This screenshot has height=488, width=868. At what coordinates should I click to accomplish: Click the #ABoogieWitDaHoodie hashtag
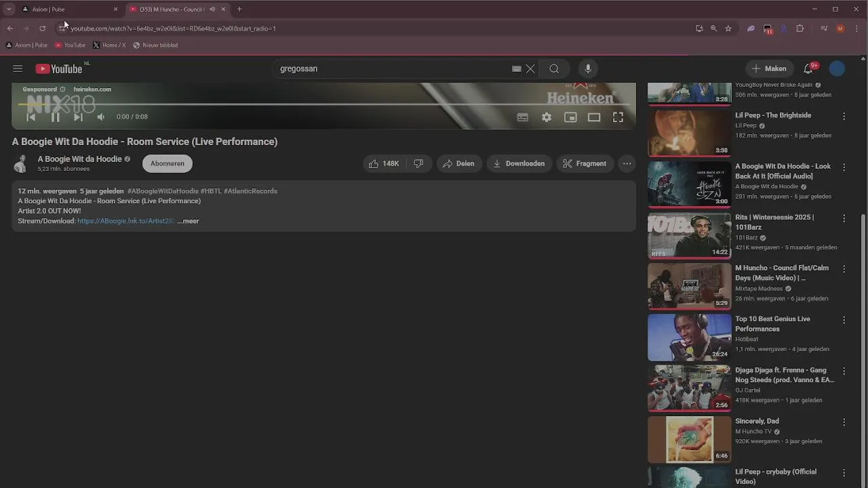[163, 191]
